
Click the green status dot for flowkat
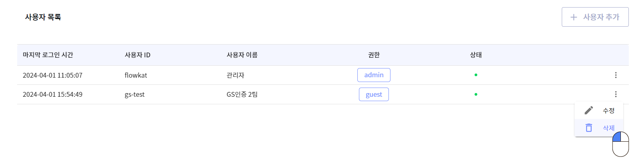pos(476,75)
